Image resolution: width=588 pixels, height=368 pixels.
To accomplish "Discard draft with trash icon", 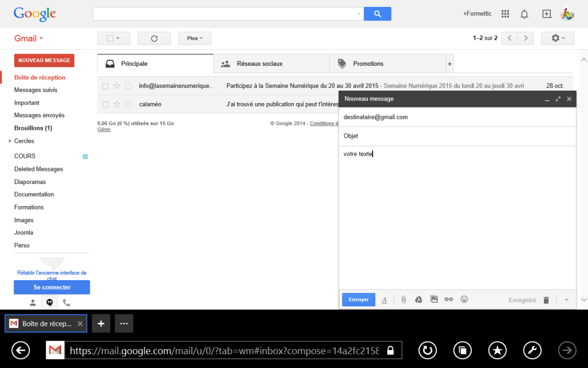I will coord(546,300).
